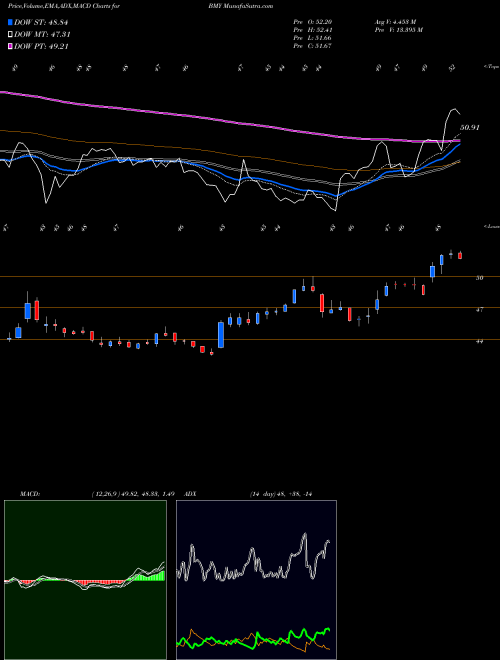Click the MACD panel title label
This screenshot has height=660, width=500.
[30, 494]
